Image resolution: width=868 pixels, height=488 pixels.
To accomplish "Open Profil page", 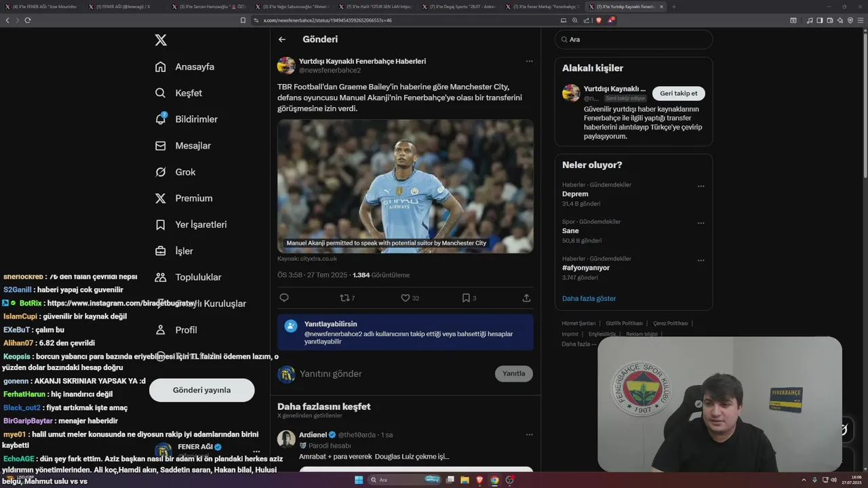I will pyautogui.click(x=176, y=330).
